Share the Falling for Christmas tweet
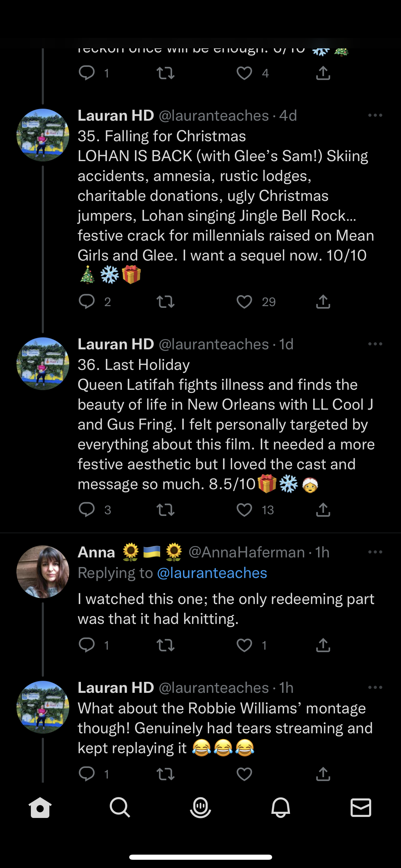This screenshot has height=868, width=401. 323,302
